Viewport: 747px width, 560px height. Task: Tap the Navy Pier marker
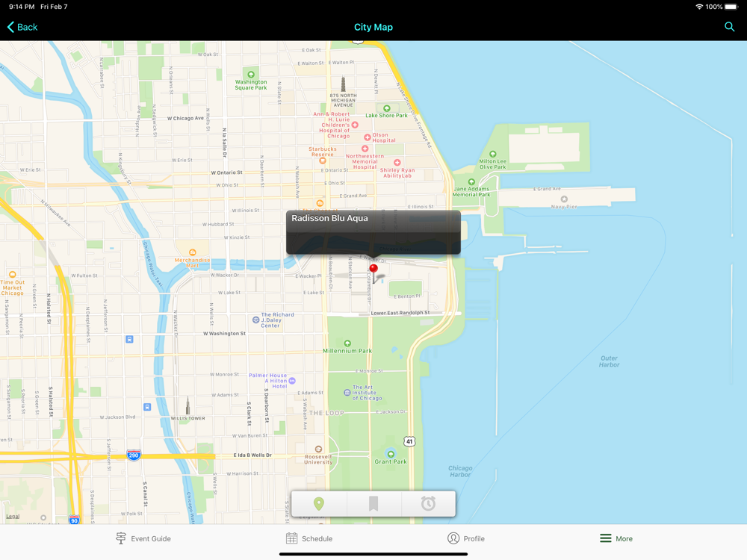click(x=564, y=199)
